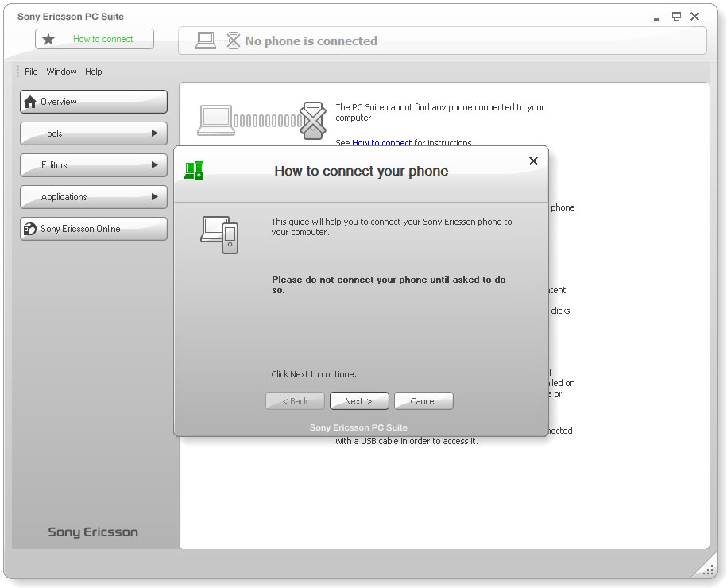Click the crossed-out phone icon in status bar
727x588 pixels.
(234, 41)
